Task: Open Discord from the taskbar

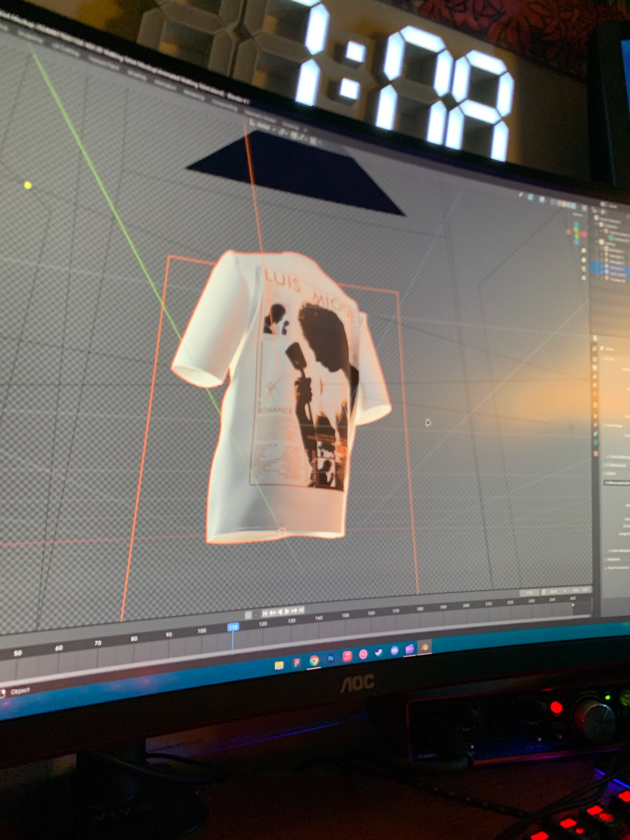Action: click(x=395, y=651)
